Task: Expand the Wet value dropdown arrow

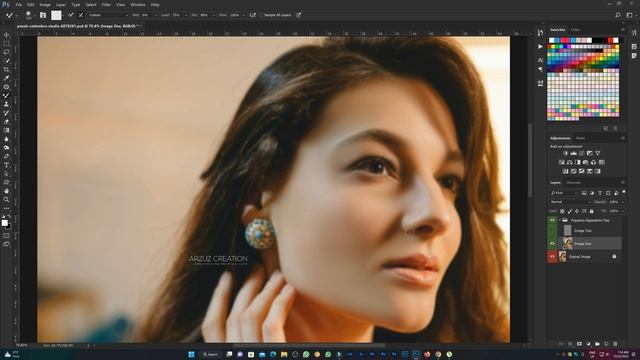Action: click(x=156, y=15)
